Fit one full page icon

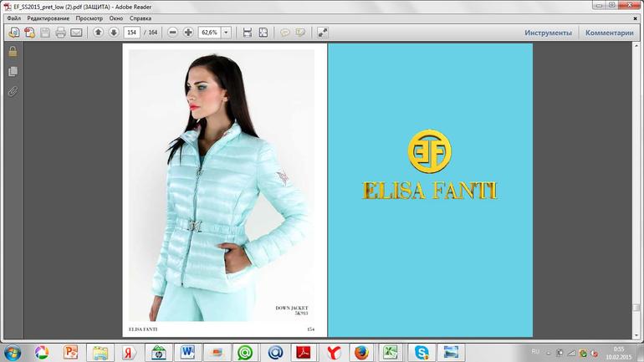(263, 33)
